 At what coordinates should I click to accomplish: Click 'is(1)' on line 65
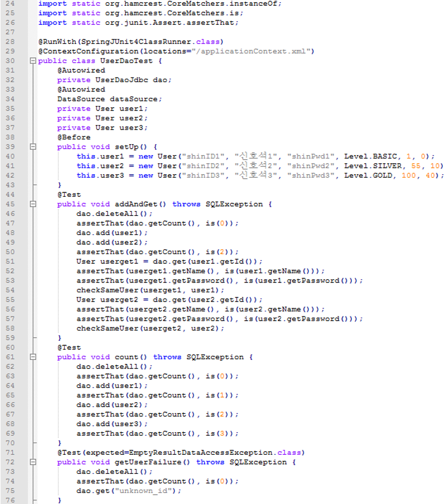pyautogui.click(x=218, y=395)
